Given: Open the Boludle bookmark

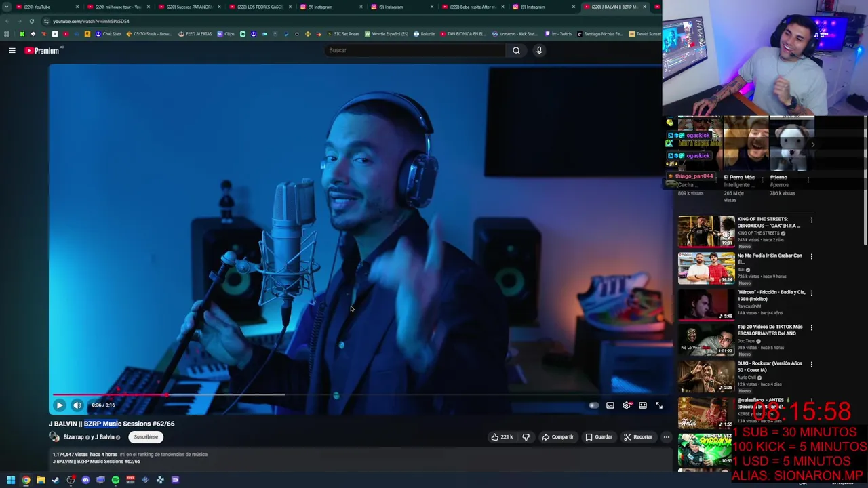Looking at the screenshot, I should (425, 34).
